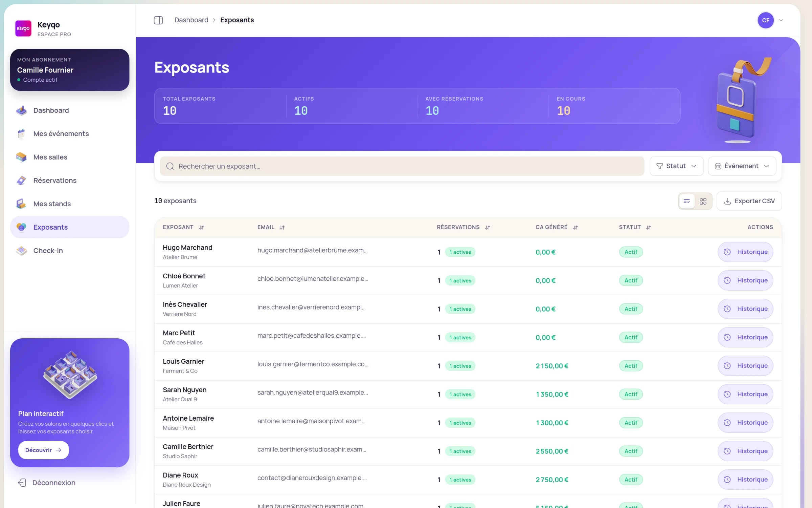The width and height of the screenshot is (812, 508).
Task: Click history clock icon for Chloé Bonnet
Action: pyautogui.click(x=727, y=280)
